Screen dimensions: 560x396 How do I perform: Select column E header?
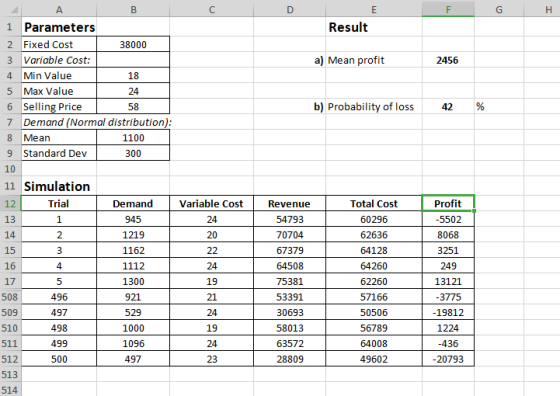coord(374,9)
